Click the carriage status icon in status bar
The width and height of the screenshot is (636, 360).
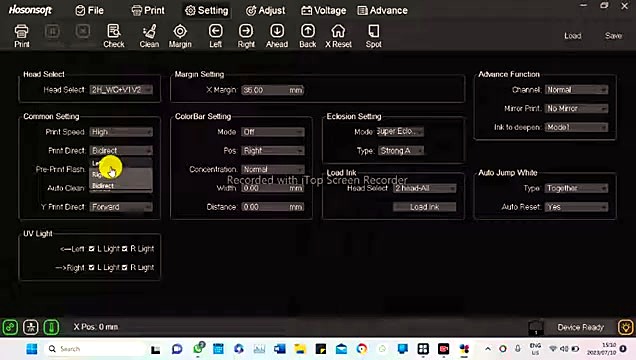tap(31, 327)
